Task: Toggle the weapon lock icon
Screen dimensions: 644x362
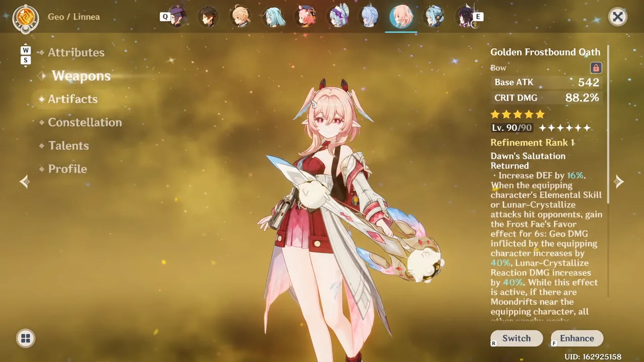Action: pyautogui.click(x=596, y=68)
